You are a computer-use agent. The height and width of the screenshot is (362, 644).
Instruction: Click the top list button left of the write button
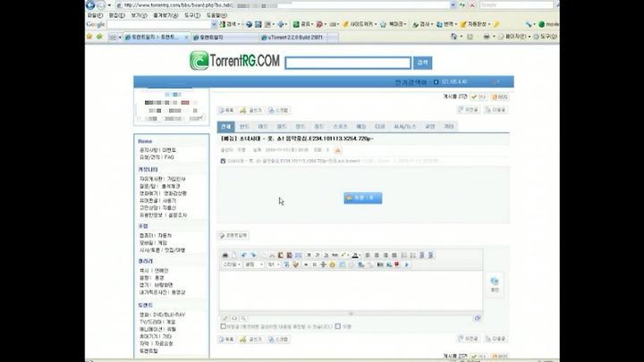click(226, 111)
